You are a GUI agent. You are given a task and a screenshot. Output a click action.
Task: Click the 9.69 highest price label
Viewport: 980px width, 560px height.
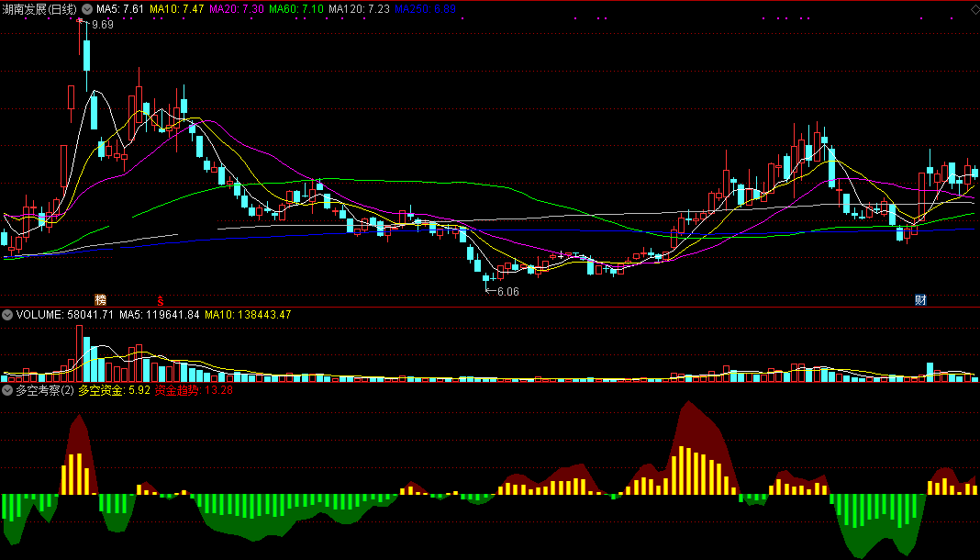(103, 25)
